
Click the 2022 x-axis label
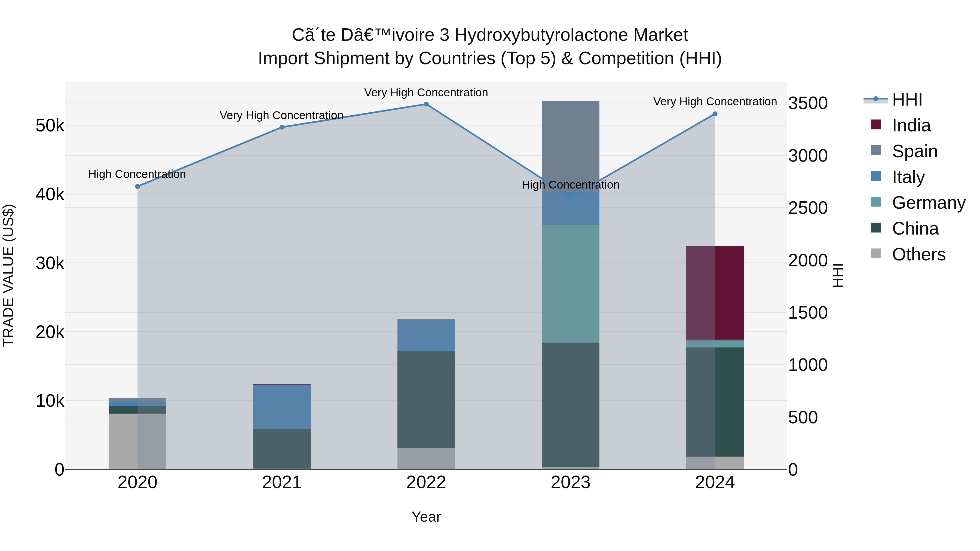coord(426,482)
